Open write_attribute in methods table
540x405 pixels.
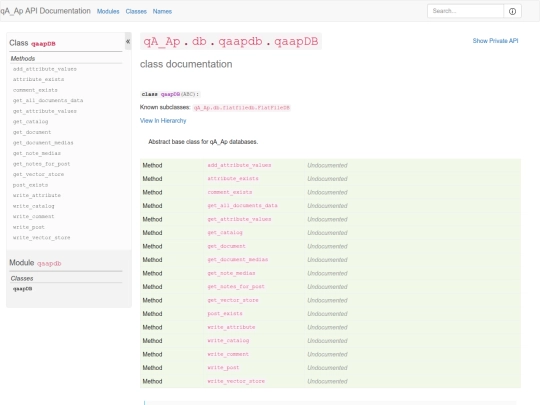[x=231, y=327]
